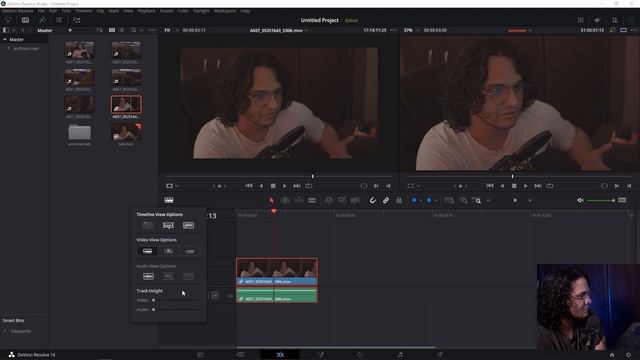Click the Custom Zoom magnifier icon

476,200
